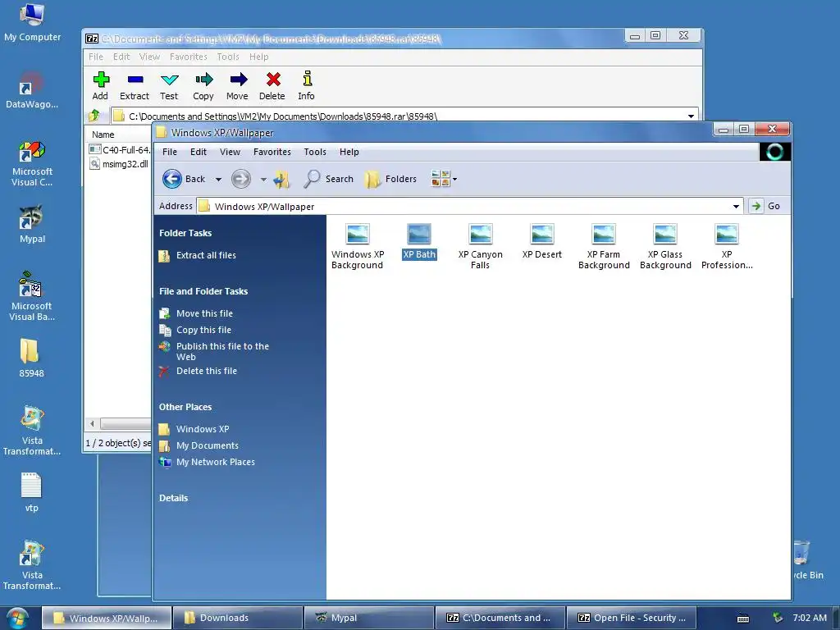
Task: Open Search in the Explorer toolbar
Action: [328, 179]
